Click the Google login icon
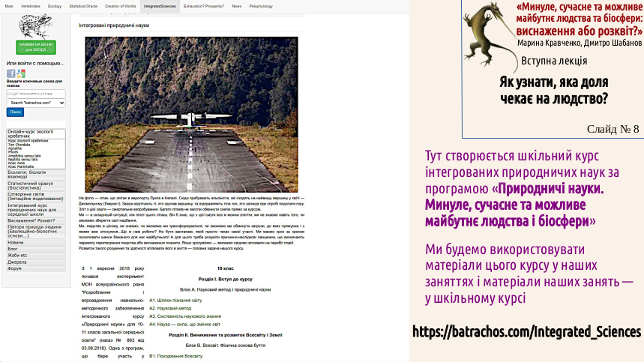 point(21,73)
